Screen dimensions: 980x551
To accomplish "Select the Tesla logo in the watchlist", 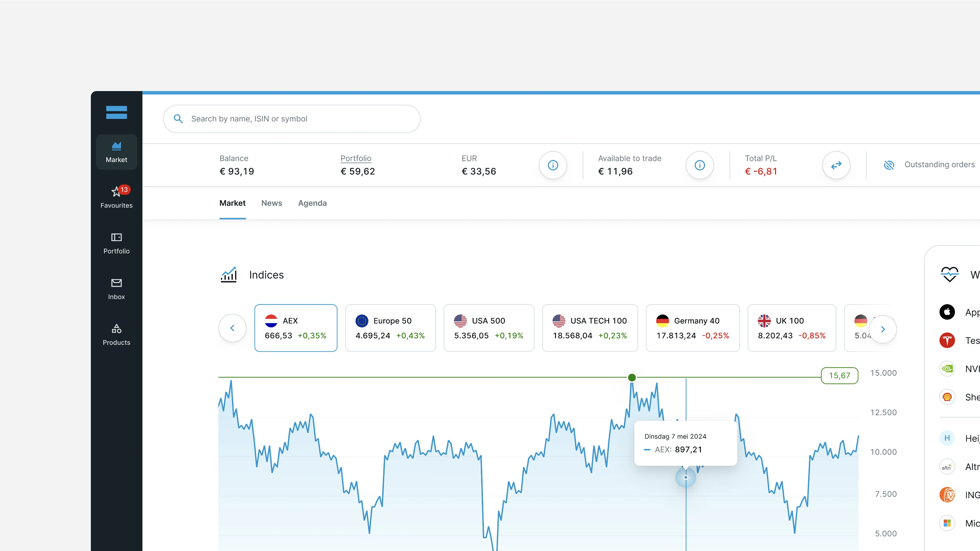I will [947, 340].
